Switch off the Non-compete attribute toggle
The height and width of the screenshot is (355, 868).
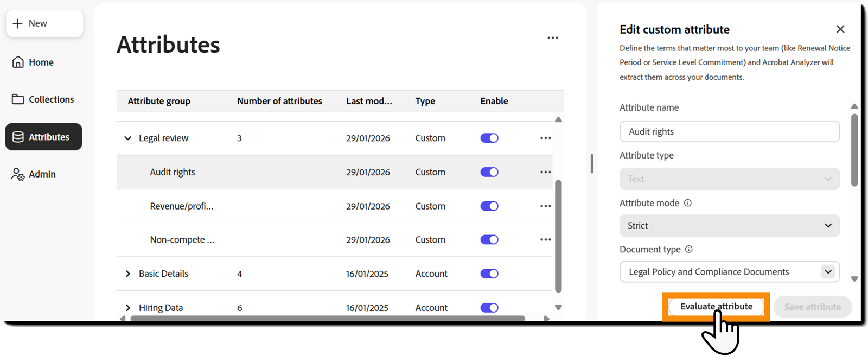pyautogui.click(x=489, y=240)
